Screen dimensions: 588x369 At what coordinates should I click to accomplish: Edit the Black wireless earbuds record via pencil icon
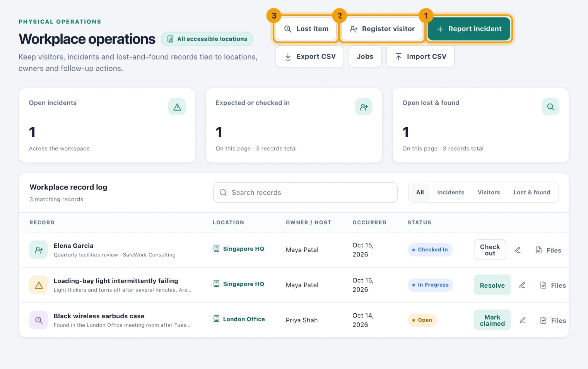click(x=523, y=320)
